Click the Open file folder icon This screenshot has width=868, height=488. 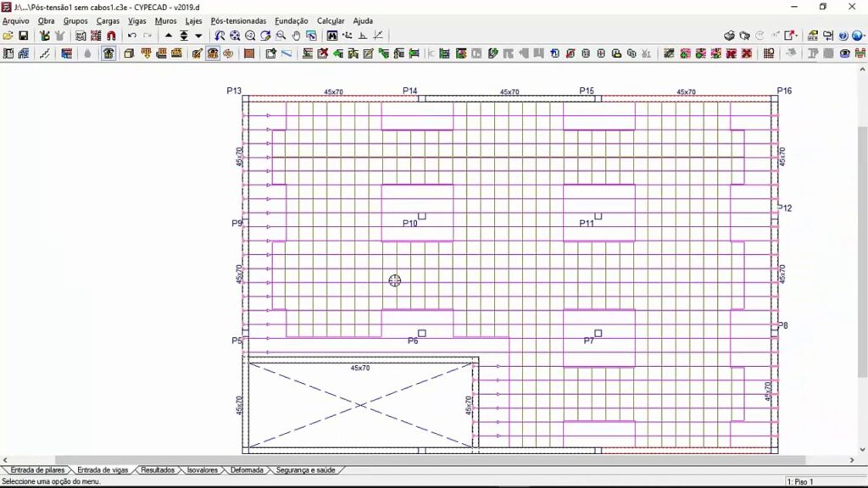pyautogui.click(x=8, y=36)
